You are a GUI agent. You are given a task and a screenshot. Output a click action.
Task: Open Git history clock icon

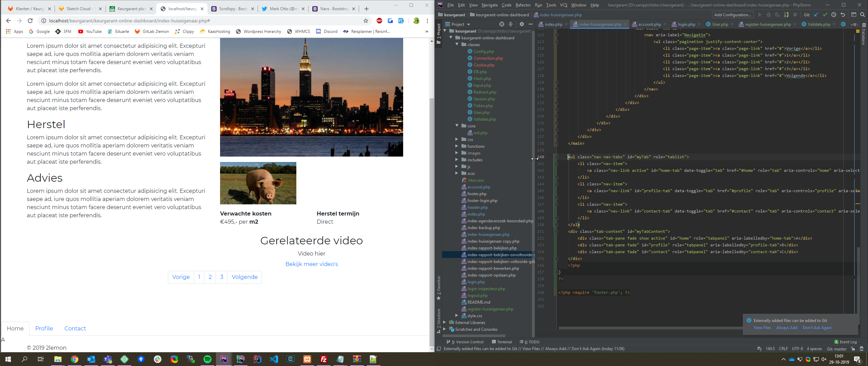[834, 15]
